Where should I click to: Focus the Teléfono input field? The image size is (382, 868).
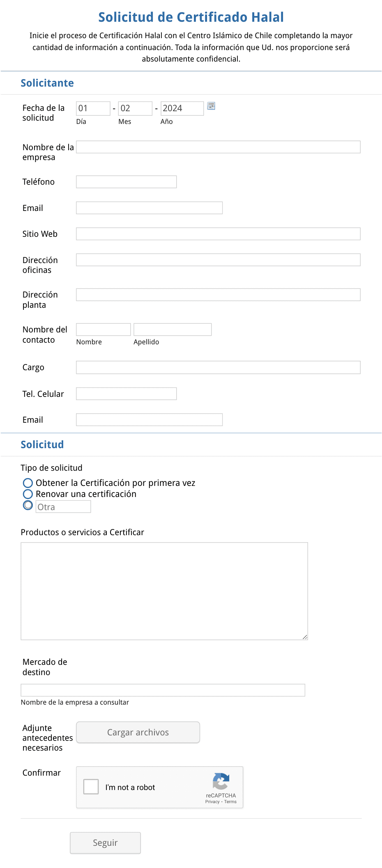pos(126,182)
